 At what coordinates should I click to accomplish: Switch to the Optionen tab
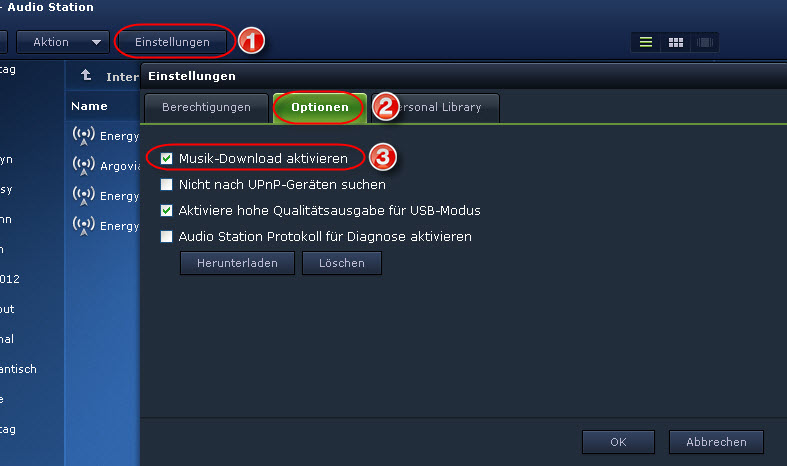pyautogui.click(x=320, y=107)
